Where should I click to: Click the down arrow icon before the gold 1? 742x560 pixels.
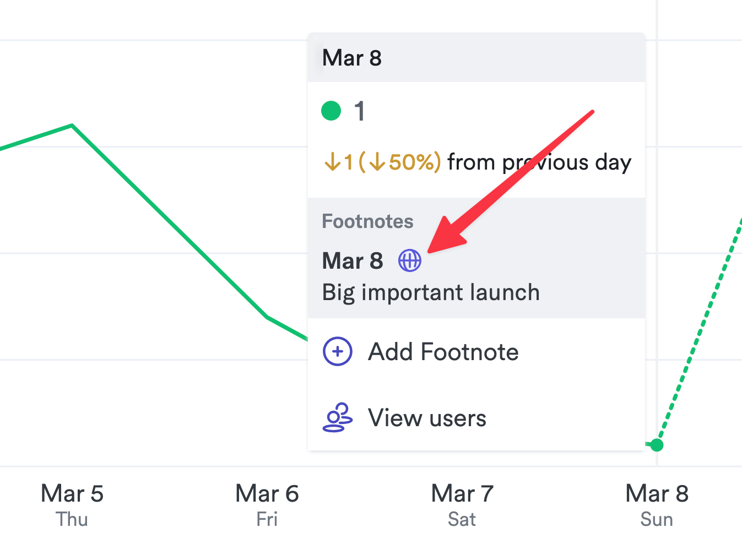(332, 162)
